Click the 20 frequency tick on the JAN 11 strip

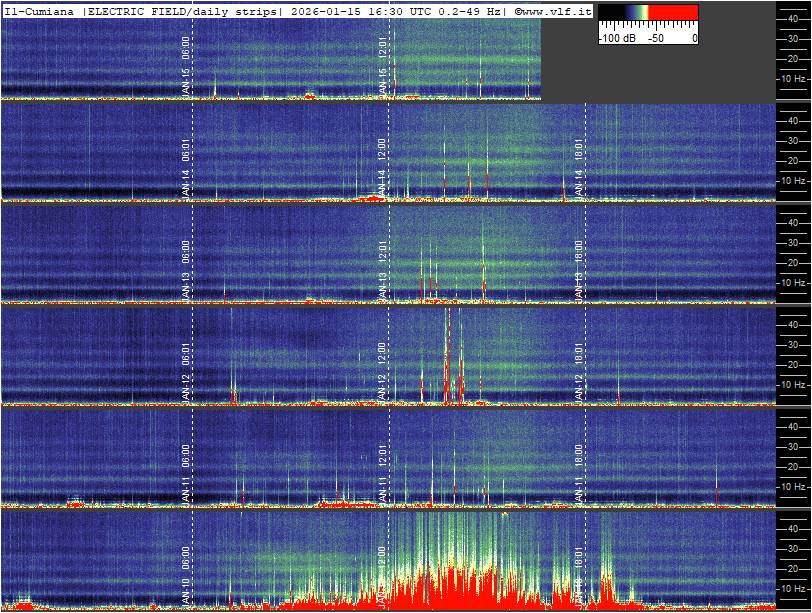792,467
